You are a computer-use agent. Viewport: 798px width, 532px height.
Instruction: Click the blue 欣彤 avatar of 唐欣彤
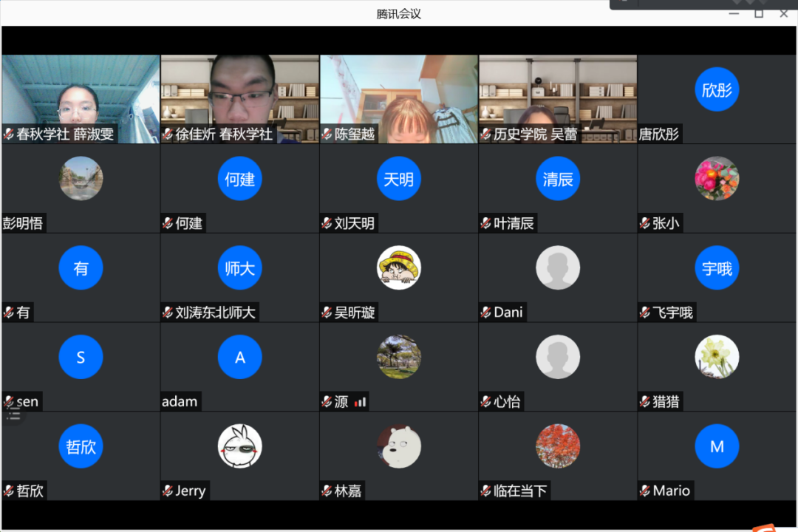tap(717, 90)
